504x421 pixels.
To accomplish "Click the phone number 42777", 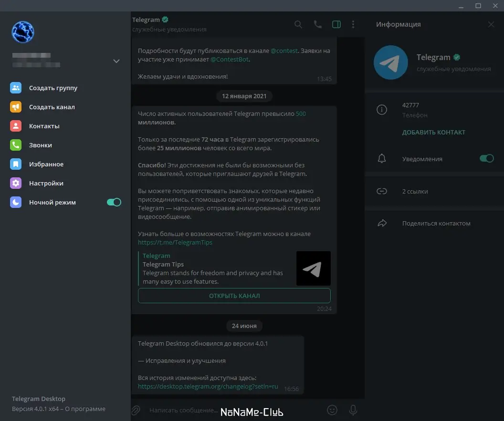I will (x=410, y=105).
